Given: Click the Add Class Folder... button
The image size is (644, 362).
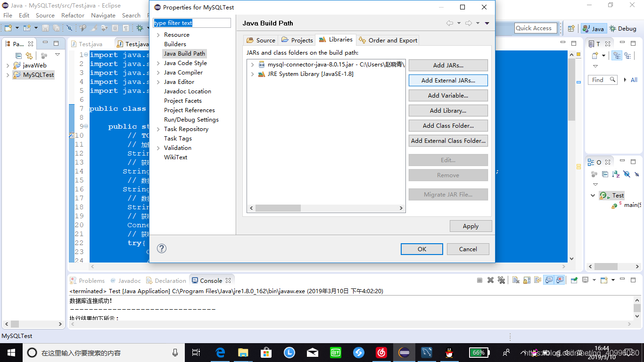Looking at the screenshot, I should (x=448, y=125).
